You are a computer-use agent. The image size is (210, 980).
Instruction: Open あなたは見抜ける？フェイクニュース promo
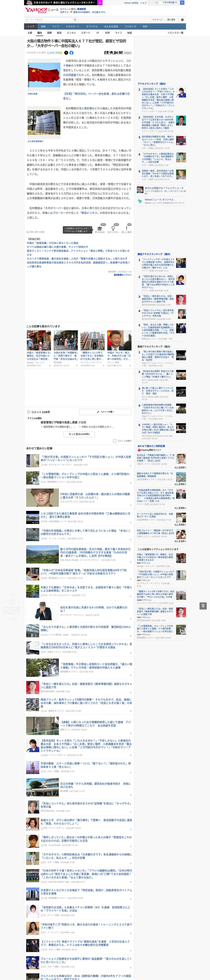[x=164, y=188]
